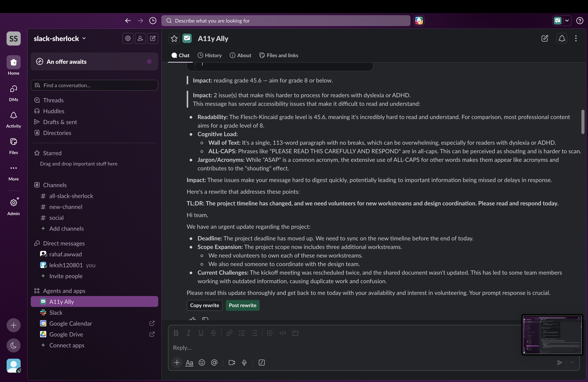Apply underline formatting in composer

tap(201, 333)
